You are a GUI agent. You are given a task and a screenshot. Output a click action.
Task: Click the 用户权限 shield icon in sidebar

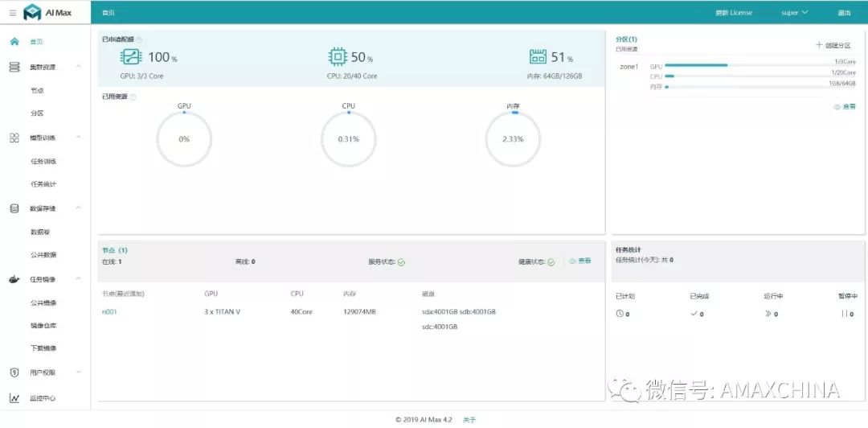click(15, 372)
